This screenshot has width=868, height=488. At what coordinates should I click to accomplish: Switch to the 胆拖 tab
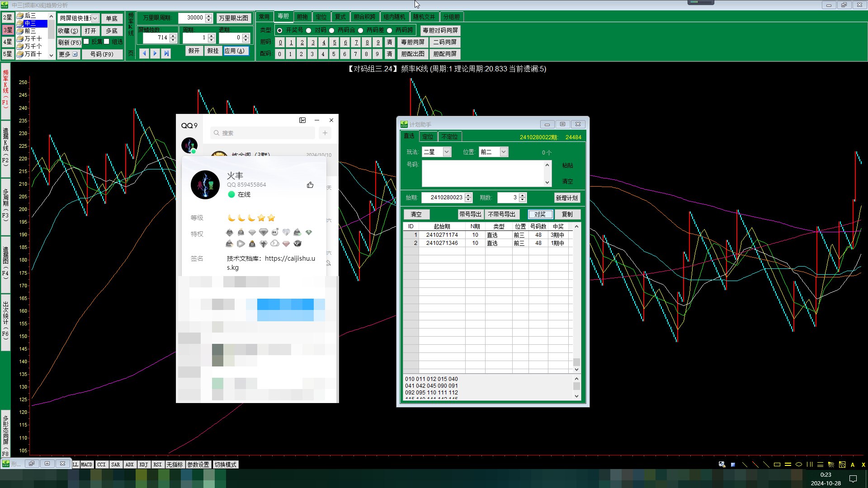pyautogui.click(x=302, y=17)
